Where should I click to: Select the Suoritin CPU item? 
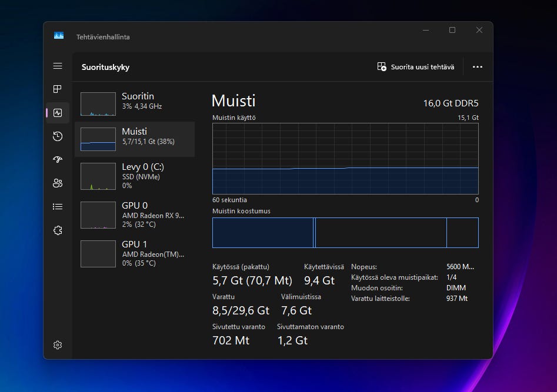[x=135, y=104]
